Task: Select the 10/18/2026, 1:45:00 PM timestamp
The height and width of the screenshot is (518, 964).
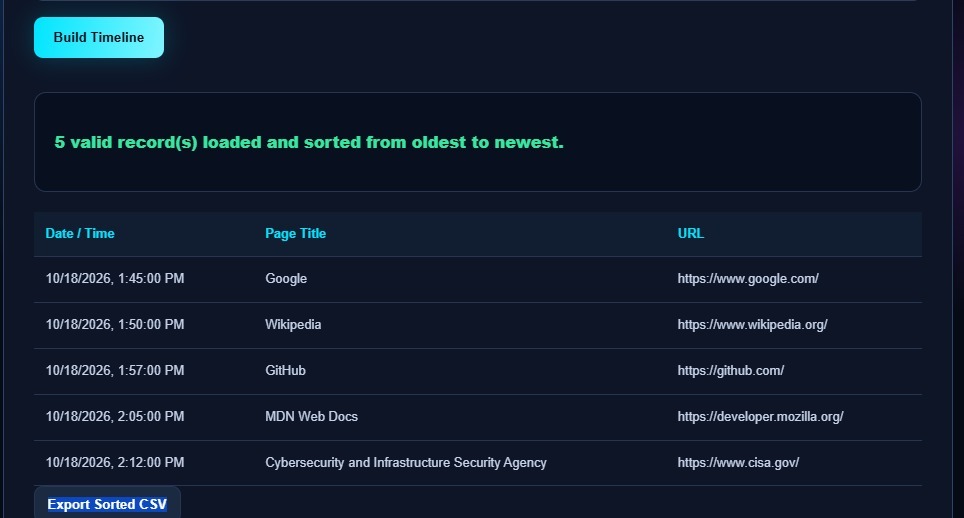Action: pyautogui.click(x=115, y=278)
